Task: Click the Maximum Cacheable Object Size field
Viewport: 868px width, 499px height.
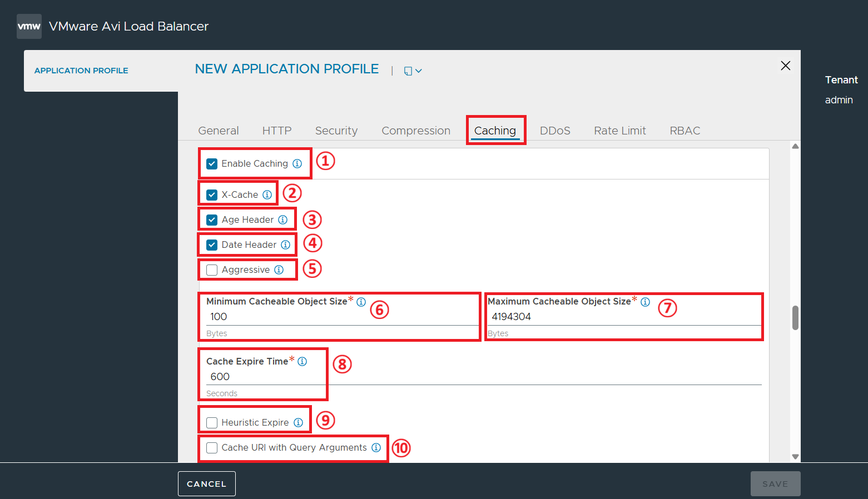Action: (624, 317)
